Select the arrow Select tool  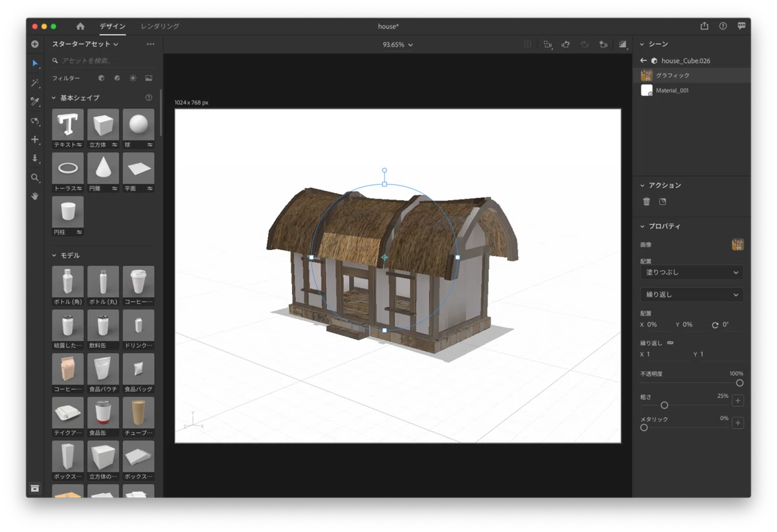(x=35, y=63)
